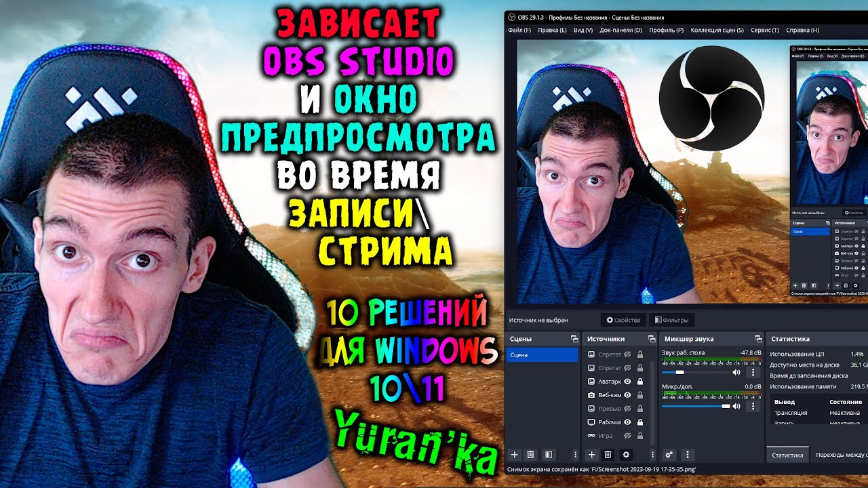Screen dimensions: 868x488
Task: Open options menu for Звук раб. стола
Action: (x=753, y=372)
